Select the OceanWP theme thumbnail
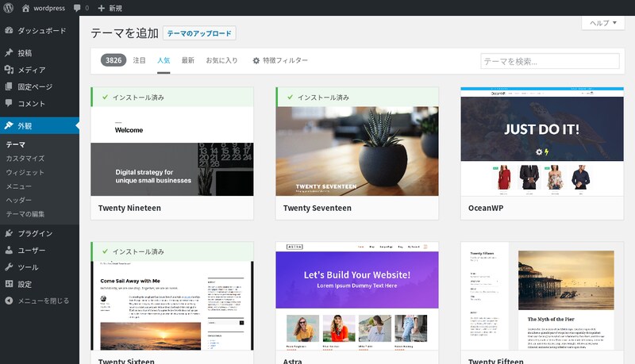This screenshot has width=635, height=364. point(542,141)
